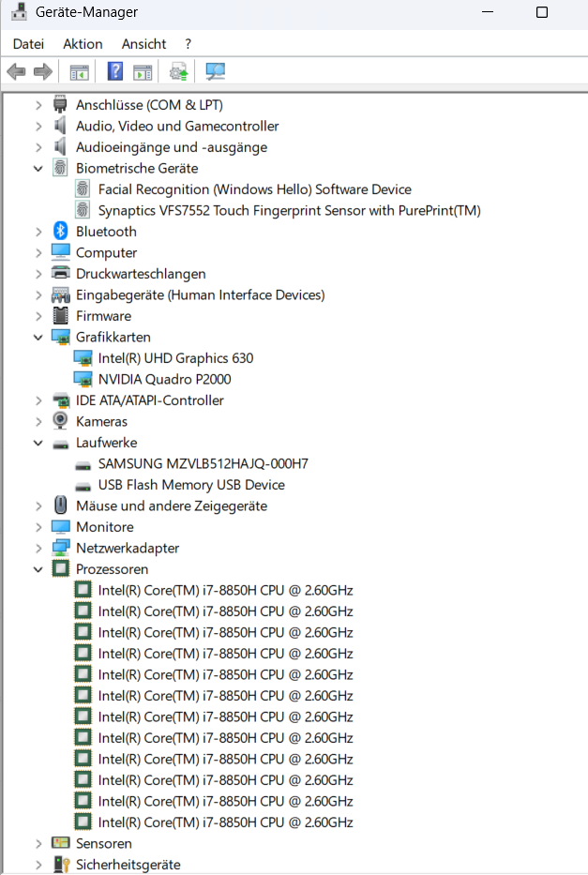588x875 pixels.
Task: Click the Computer category label
Action: pyautogui.click(x=107, y=253)
